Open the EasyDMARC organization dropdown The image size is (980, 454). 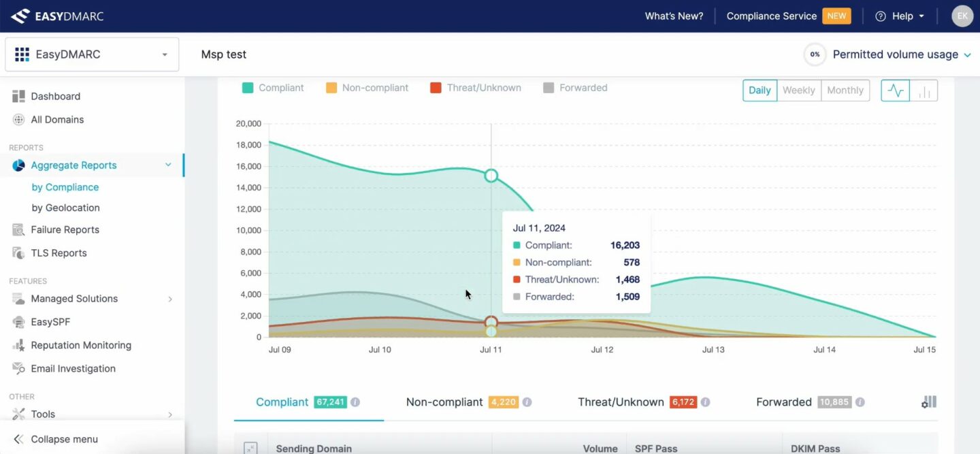(92, 54)
